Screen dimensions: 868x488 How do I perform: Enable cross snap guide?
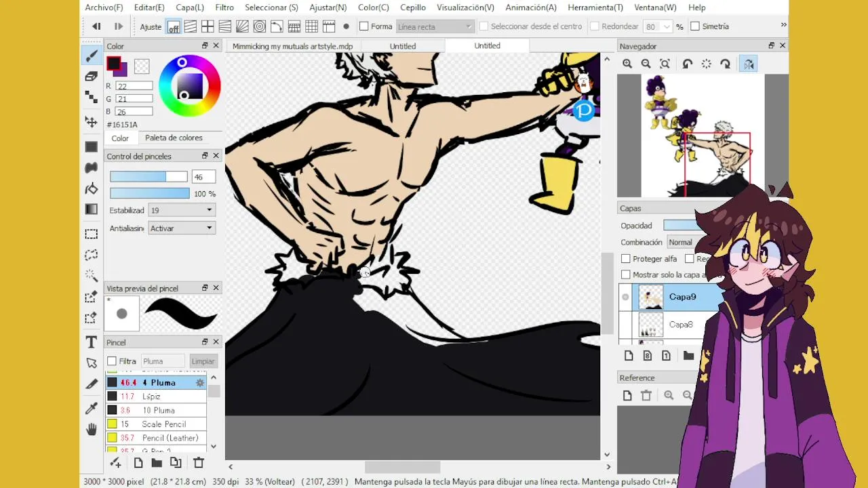point(208,26)
